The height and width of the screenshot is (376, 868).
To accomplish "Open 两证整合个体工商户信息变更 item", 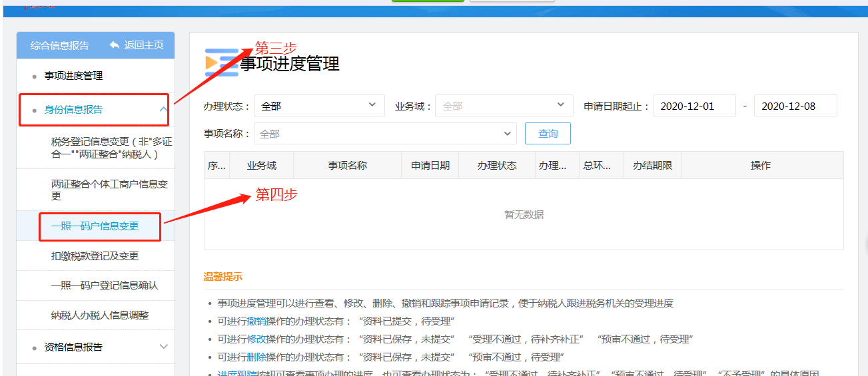I will pos(109,190).
